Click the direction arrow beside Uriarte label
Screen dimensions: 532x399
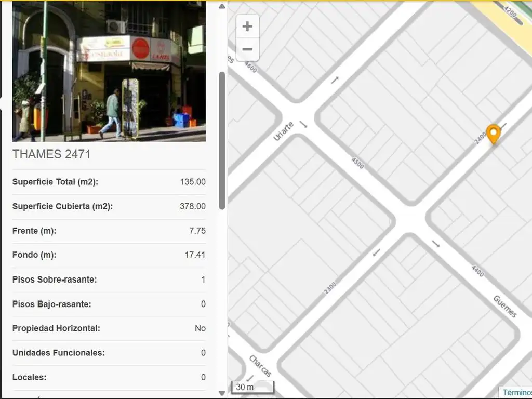tap(303, 124)
